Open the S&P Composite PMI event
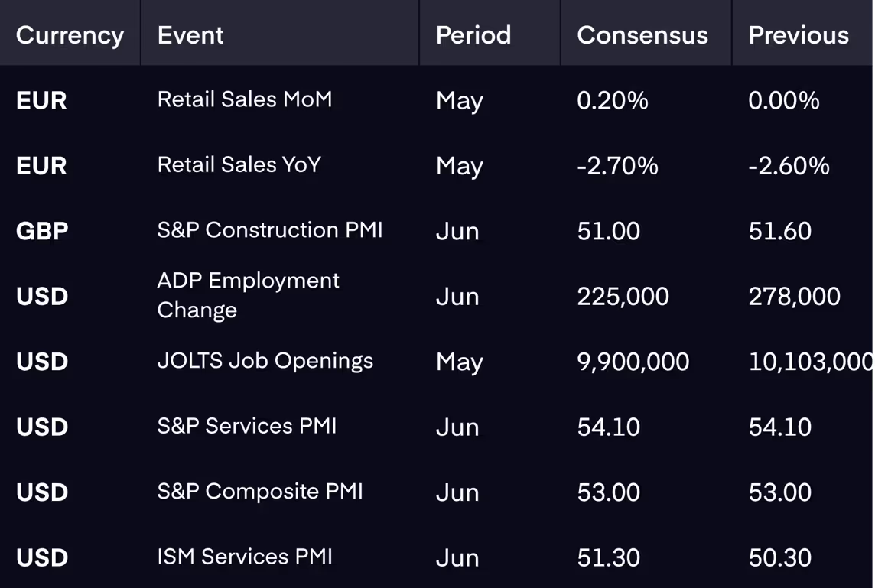 pyautogui.click(x=260, y=492)
